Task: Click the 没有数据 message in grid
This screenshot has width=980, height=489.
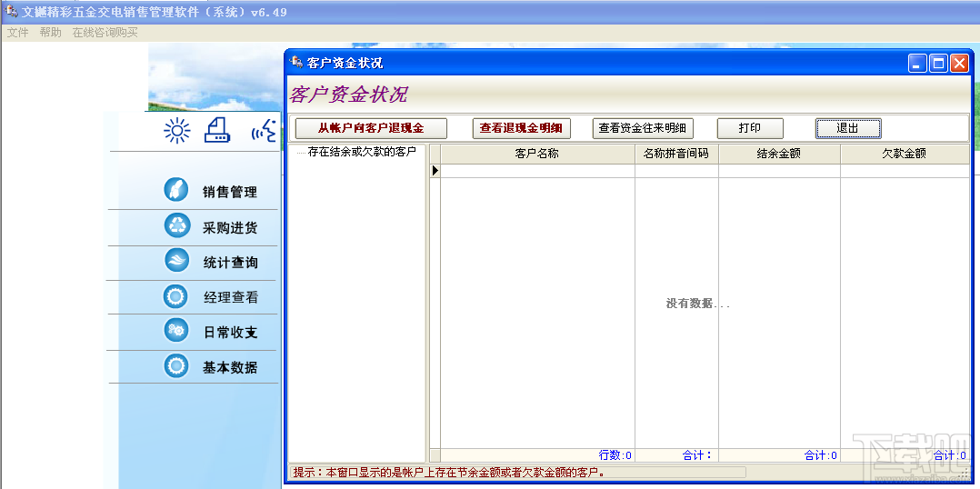Action: tap(698, 304)
